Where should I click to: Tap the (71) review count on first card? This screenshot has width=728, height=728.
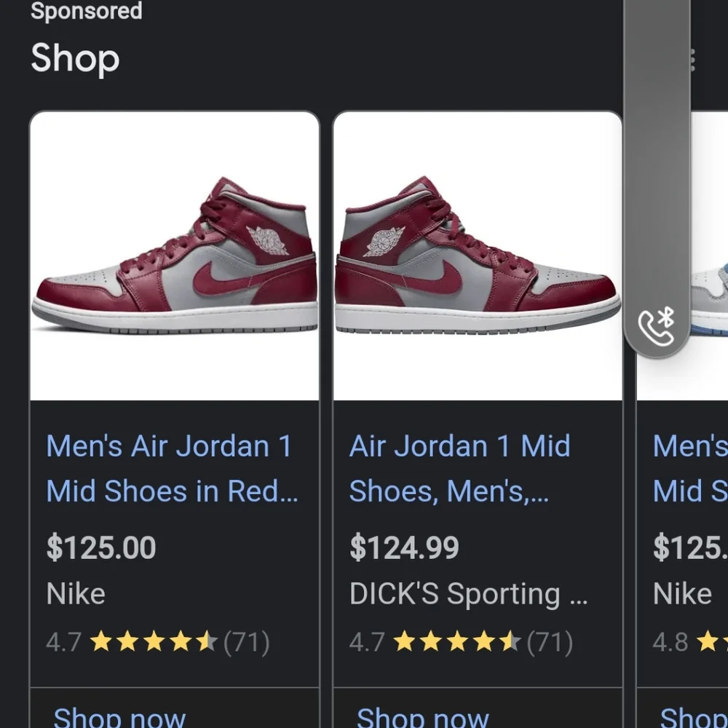(247, 643)
